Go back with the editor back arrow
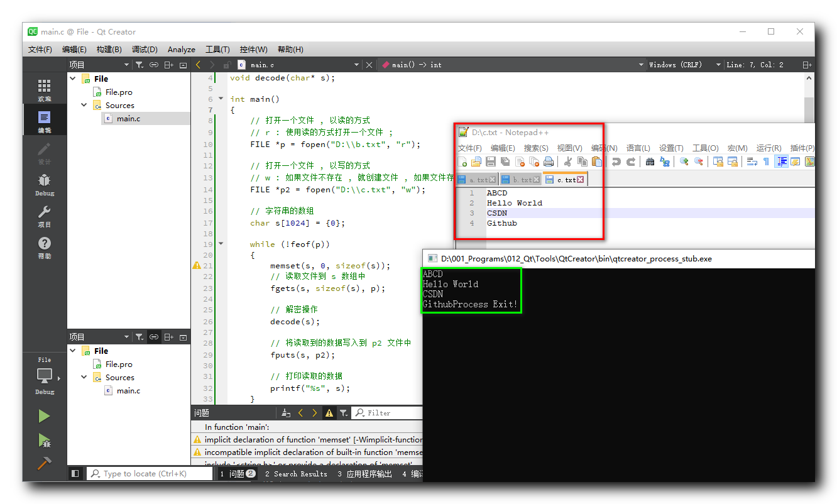Viewport: 837px width, 504px height. 198,65
